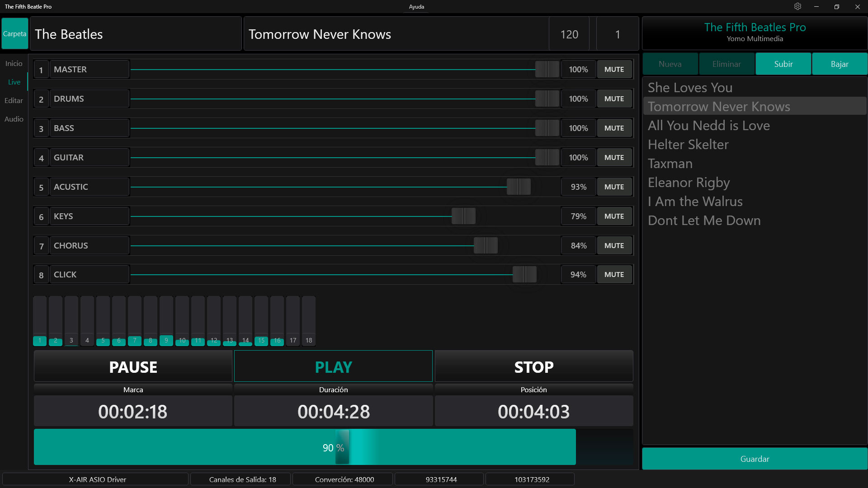Image resolution: width=868 pixels, height=488 pixels.
Task: Open the Audio tab in sidebar
Action: (14, 119)
